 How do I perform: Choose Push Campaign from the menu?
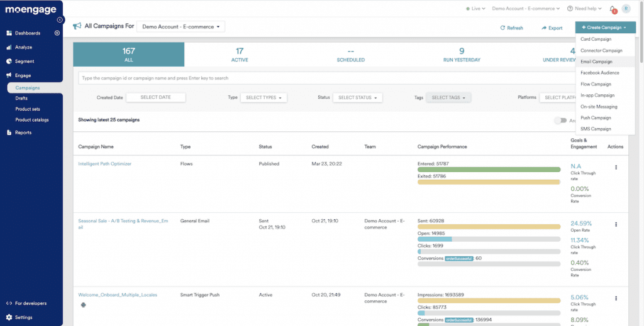[x=606, y=117]
